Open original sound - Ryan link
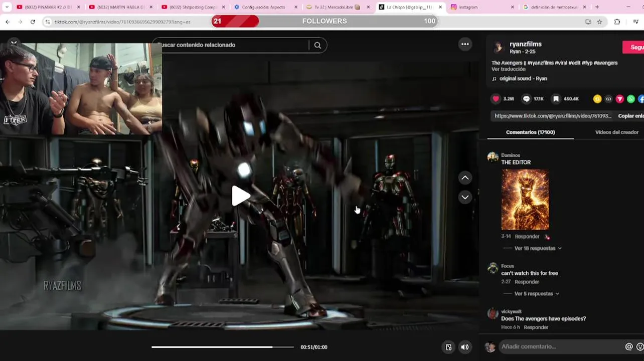Image resolution: width=644 pixels, height=361 pixels. pyautogui.click(x=523, y=79)
